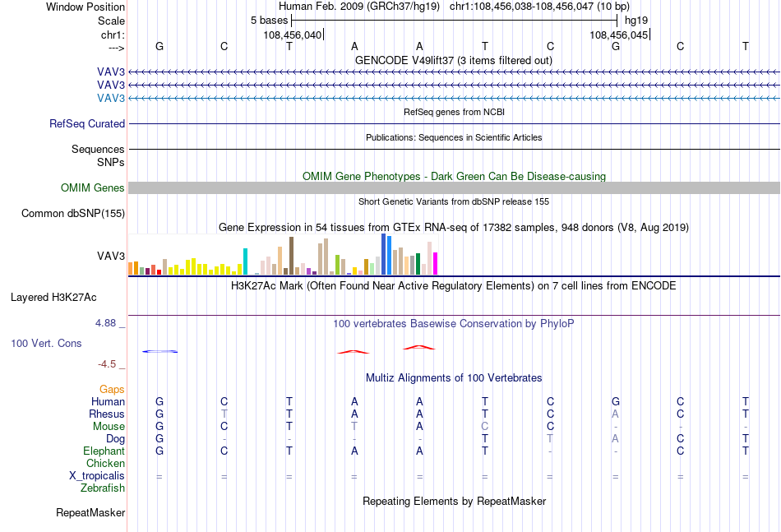Click the orange Gaps row label

[x=112, y=390]
